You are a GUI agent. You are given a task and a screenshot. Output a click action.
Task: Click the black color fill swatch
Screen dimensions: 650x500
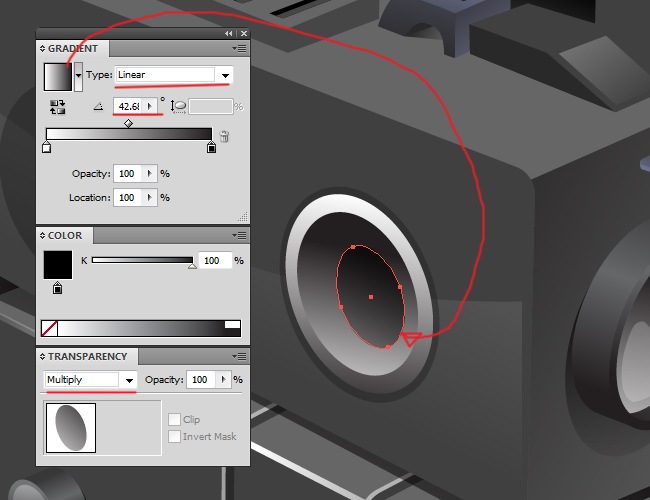[58, 265]
